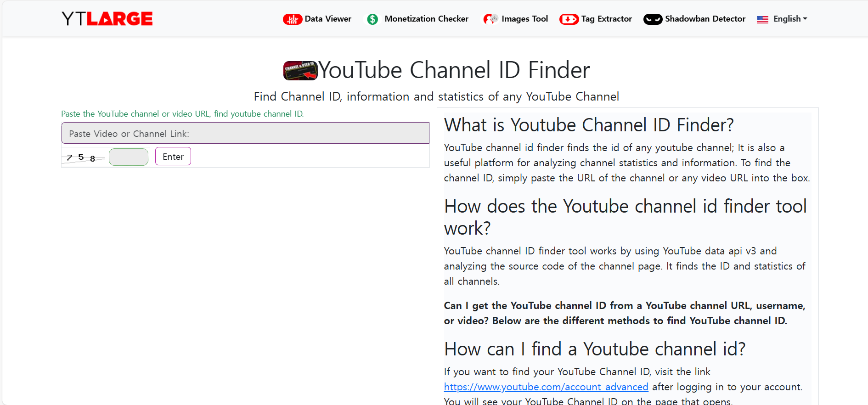Click the Channel ID Finder thumbnail icon

[300, 70]
